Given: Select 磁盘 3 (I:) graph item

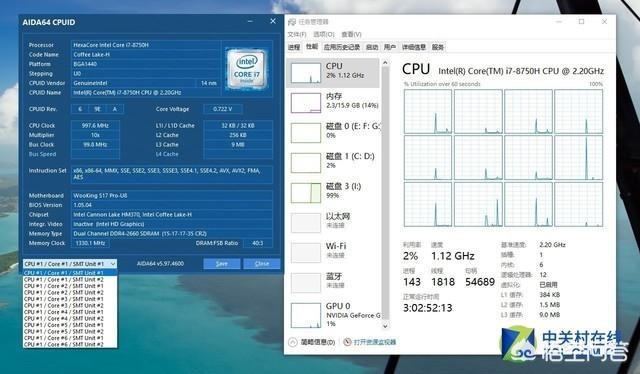Looking at the screenshot, I should (334, 192).
